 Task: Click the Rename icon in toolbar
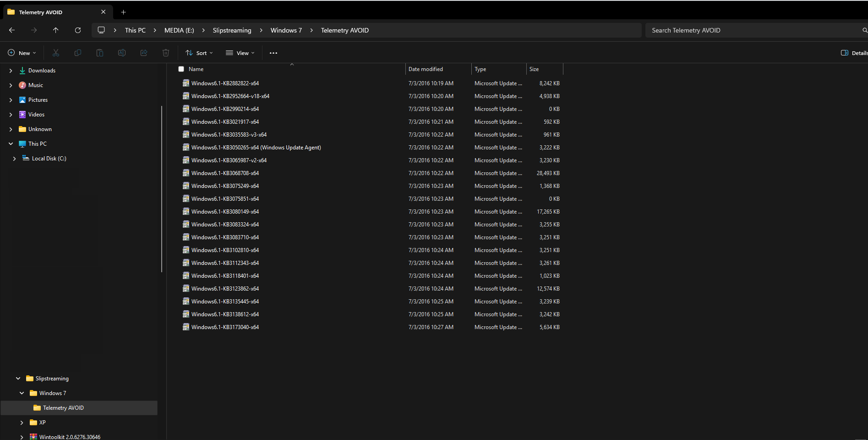122,53
